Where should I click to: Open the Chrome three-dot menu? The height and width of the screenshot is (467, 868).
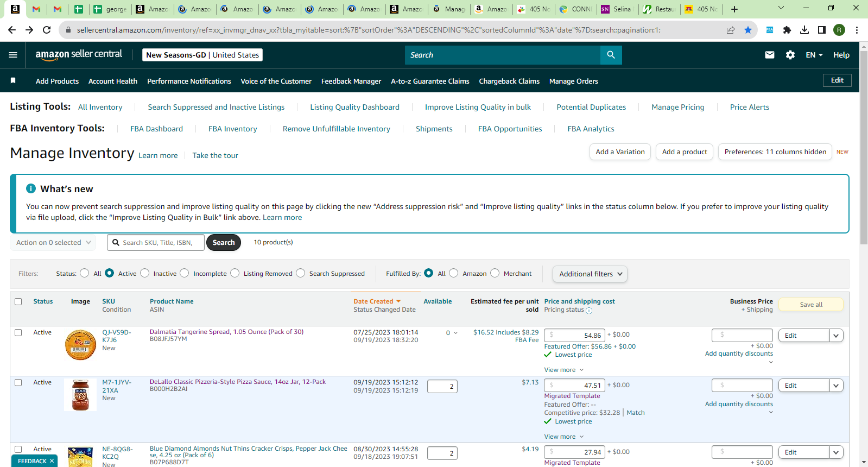point(857,30)
